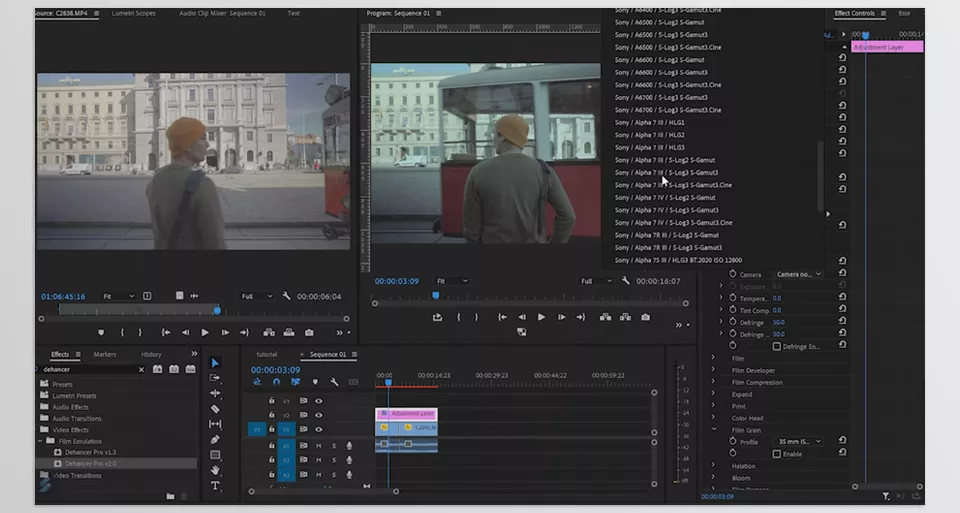The width and height of the screenshot is (960, 513).
Task: Add marker in Source monitor
Action: pyautogui.click(x=101, y=332)
